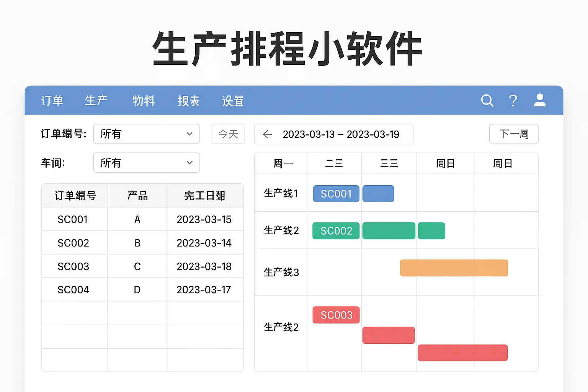Expand the 车间 dropdown
The width and height of the screenshot is (588, 392).
tap(147, 163)
